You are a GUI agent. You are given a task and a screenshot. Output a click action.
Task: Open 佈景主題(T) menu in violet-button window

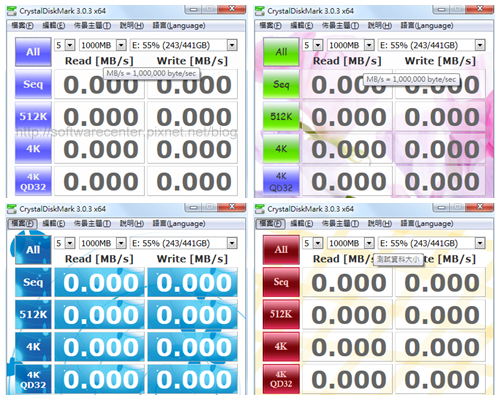[x=92, y=26]
